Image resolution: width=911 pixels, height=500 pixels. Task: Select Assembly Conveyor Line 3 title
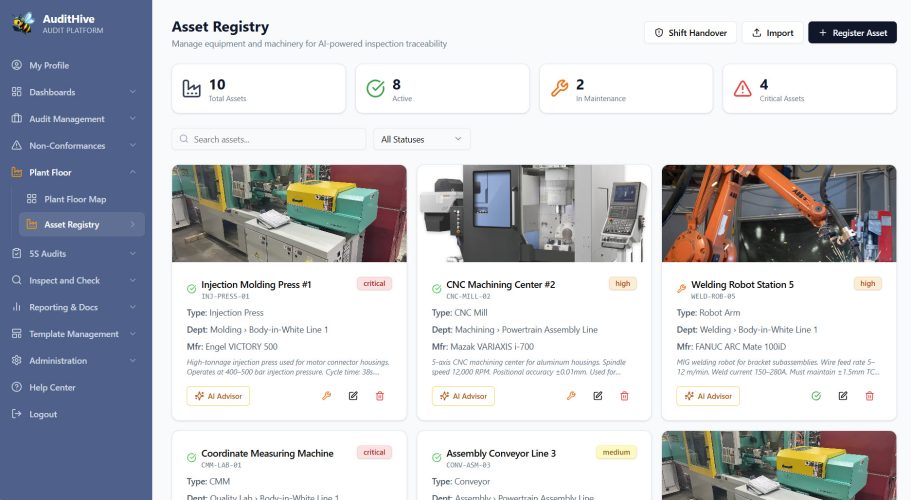click(501, 454)
